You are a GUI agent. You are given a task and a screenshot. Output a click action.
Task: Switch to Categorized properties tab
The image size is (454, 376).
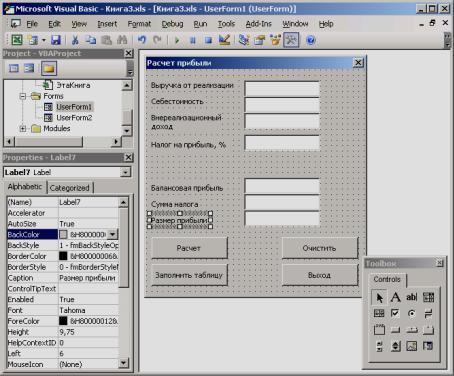tap(69, 188)
